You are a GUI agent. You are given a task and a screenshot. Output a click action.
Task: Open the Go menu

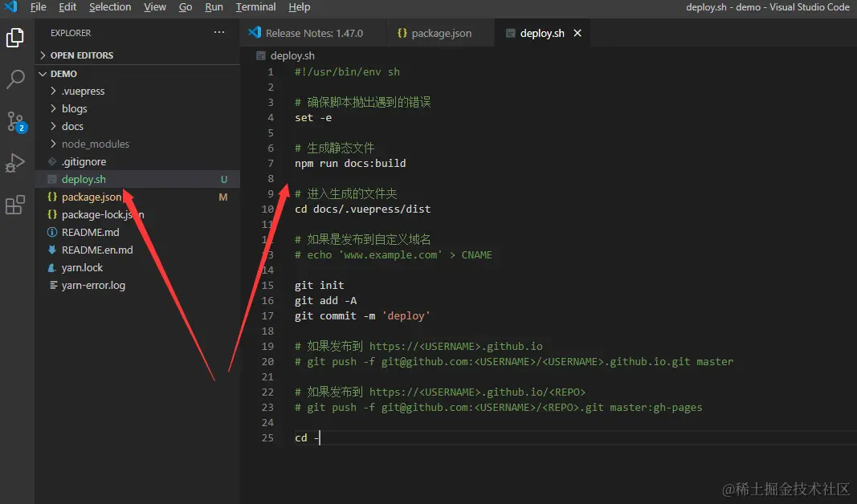[x=186, y=7]
